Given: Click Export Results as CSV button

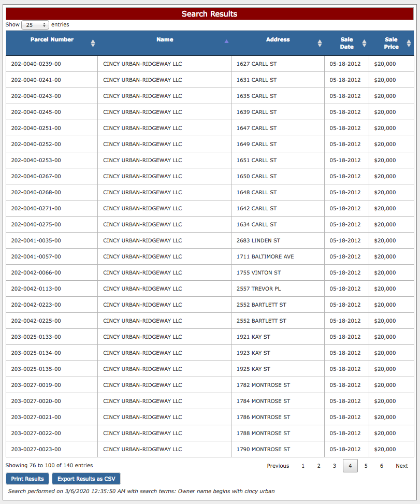Looking at the screenshot, I should point(86,479).
